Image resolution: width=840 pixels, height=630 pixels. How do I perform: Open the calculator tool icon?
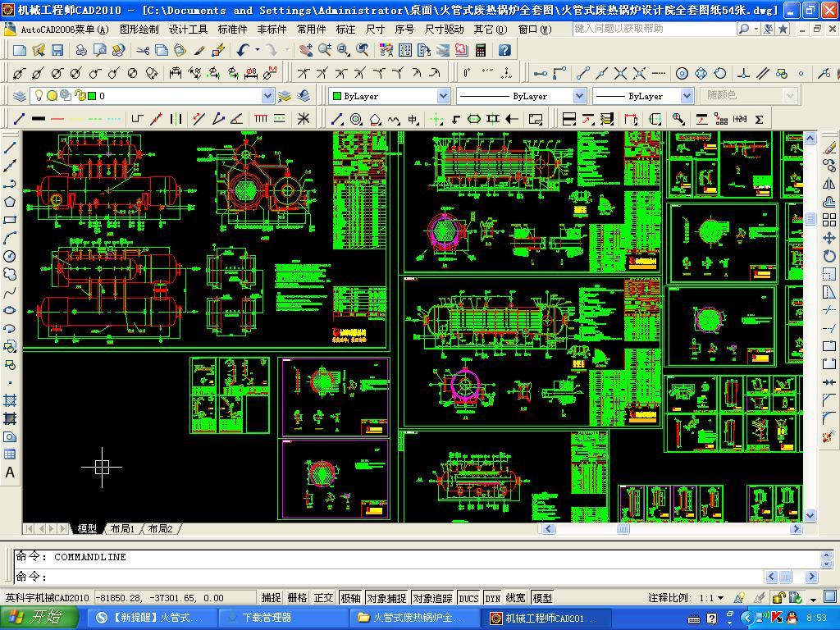click(x=481, y=50)
